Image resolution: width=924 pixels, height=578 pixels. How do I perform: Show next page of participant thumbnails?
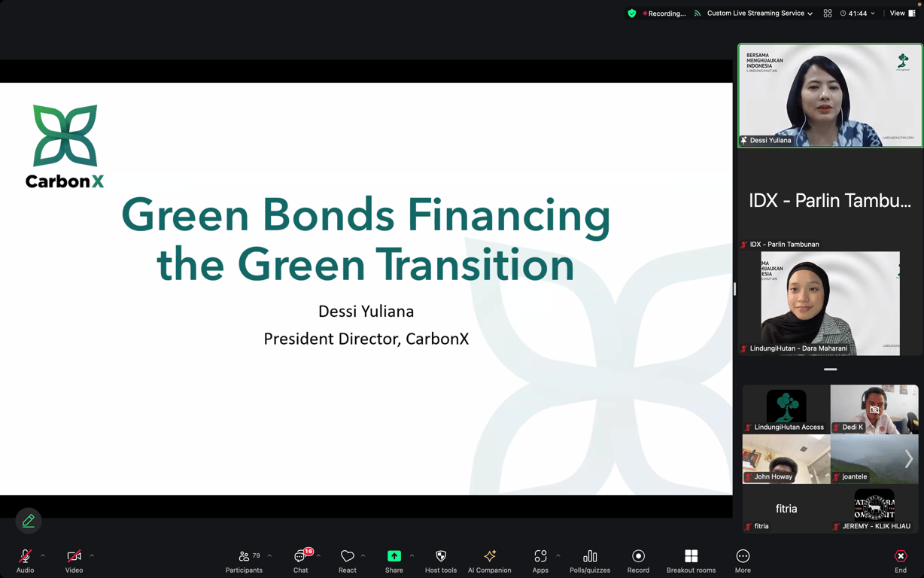(x=909, y=459)
